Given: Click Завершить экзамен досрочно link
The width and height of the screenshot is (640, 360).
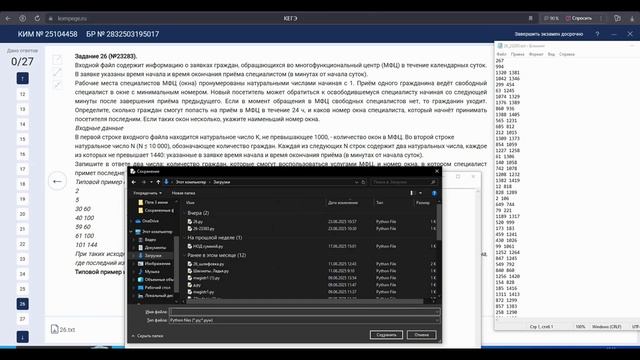Looking at the screenshot, I should tap(549, 34).
